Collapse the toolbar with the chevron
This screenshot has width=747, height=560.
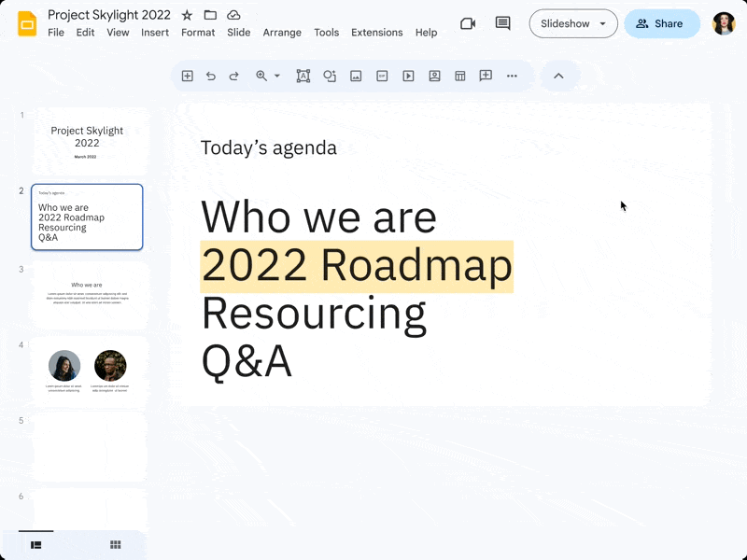[x=559, y=76]
